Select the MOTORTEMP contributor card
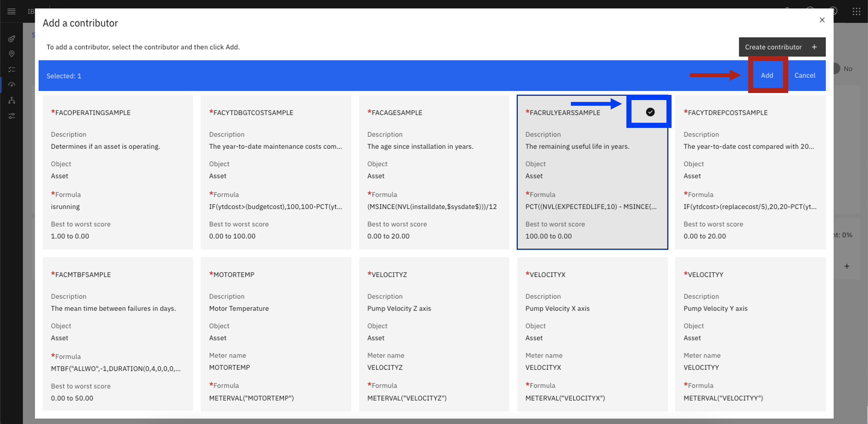 pyautogui.click(x=276, y=334)
